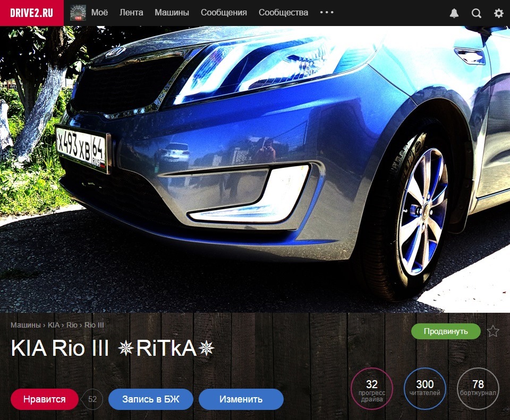Screen dimensions: 510x420
Task: Click Запись в БЖ button
Action: click(150, 399)
